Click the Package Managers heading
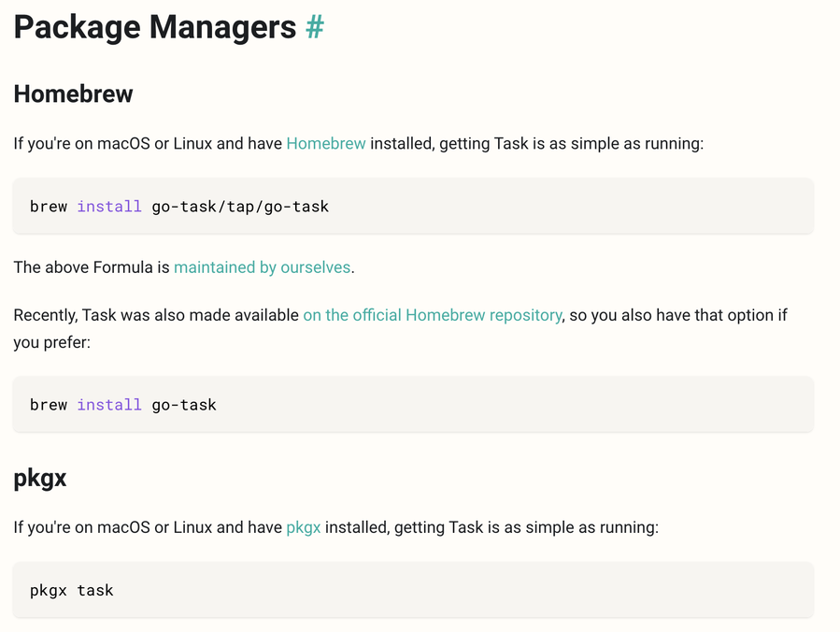 (155, 27)
